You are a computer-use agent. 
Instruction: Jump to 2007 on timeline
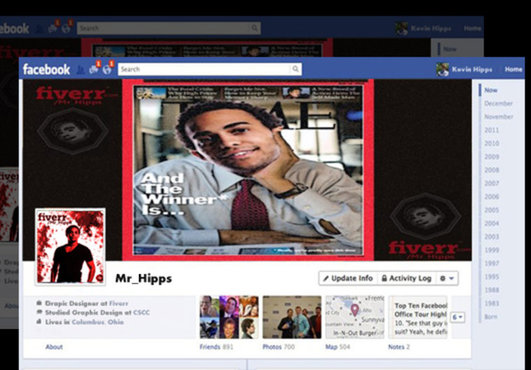coord(491,183)
